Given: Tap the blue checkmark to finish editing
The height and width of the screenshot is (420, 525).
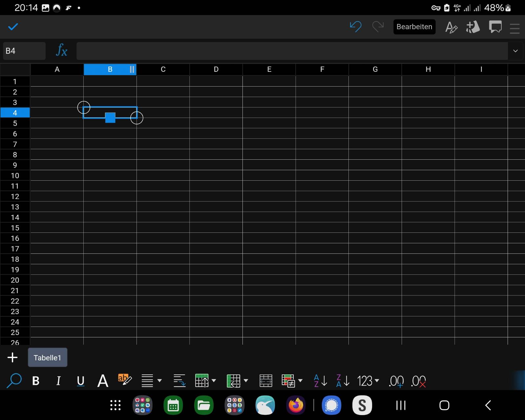Looking at the screenshot, I should [13, 27].
